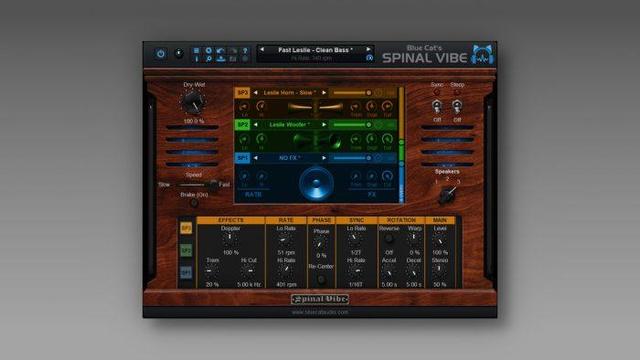Viewport: 640px width, 360px height.
Task: Select SP3 tab in the bottom parameter panel
Action: [x=186, y=228]
